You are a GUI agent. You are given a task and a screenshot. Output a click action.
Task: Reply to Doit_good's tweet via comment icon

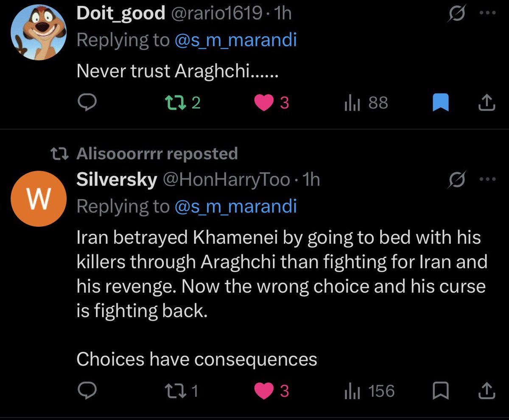[88, 103]
